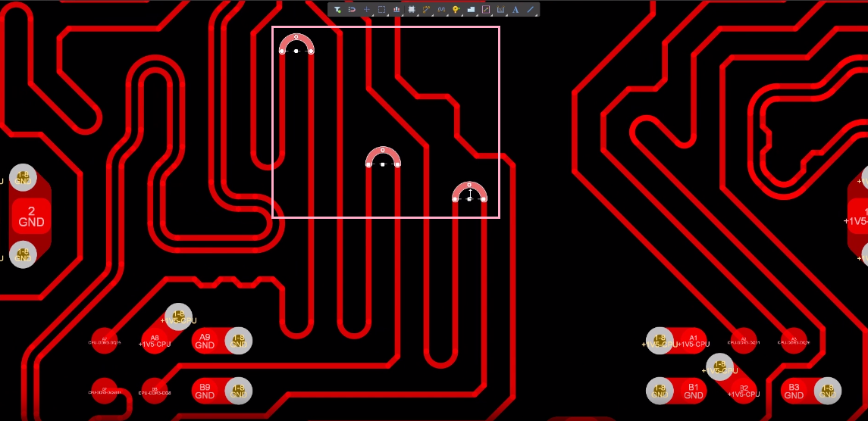Viewport: 868px width, 421px height.
Task: Select the GND via beside pad A9
Action: [x=239, y=341]
